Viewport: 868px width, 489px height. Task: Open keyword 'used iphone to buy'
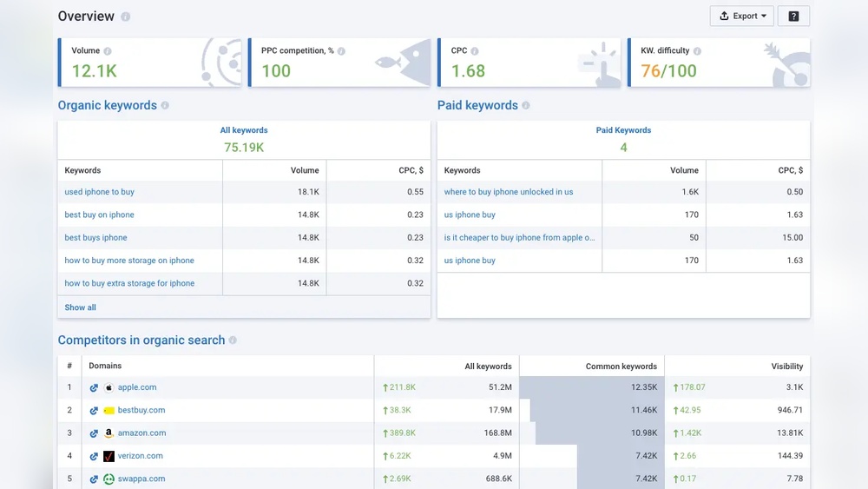point(99,192)
